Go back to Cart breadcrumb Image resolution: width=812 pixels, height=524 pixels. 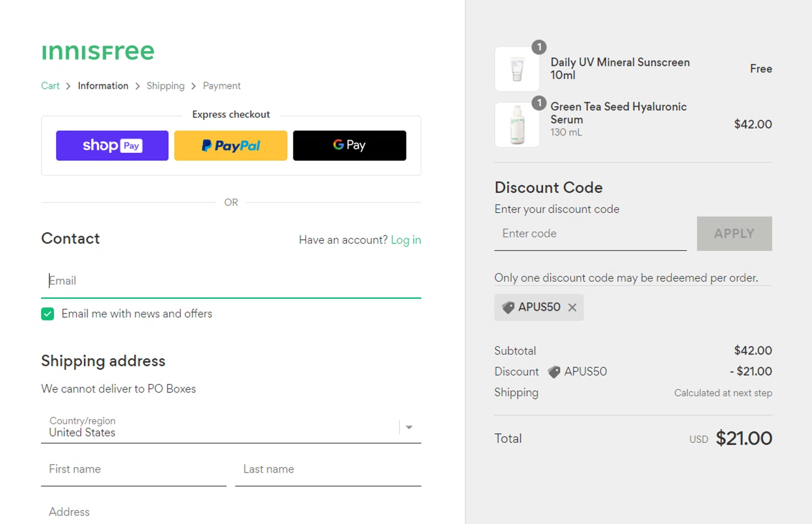click(50, 86)
